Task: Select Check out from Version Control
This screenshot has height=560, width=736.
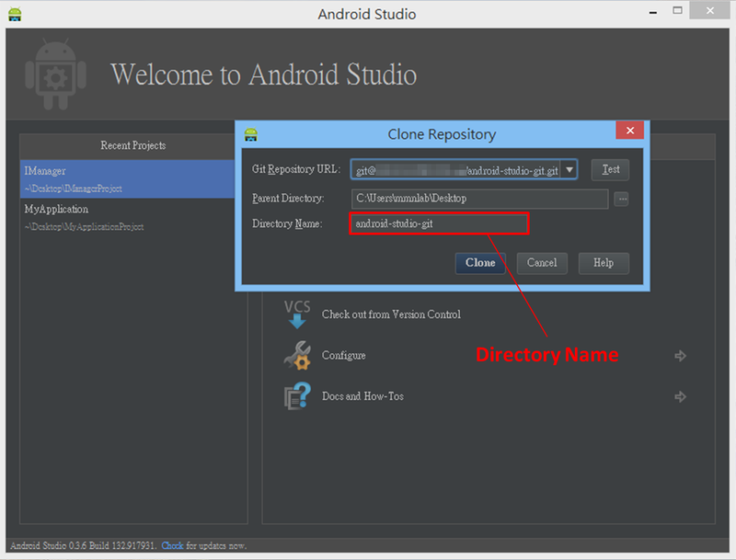Action: point(391,314)
